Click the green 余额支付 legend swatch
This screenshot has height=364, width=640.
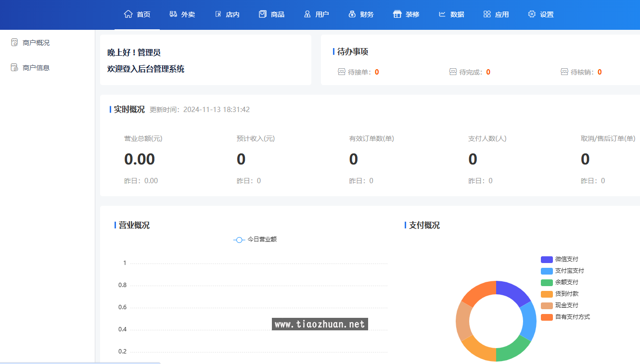(x=547, y=282)
